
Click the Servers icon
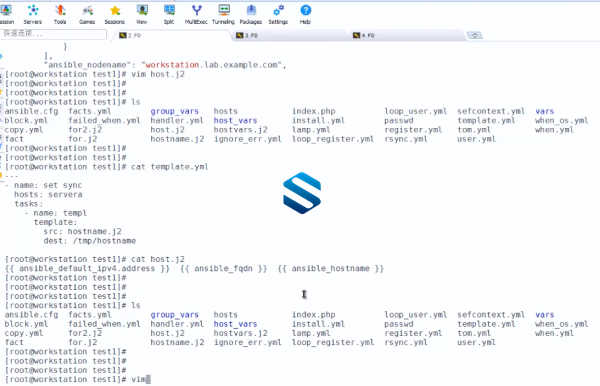point(33,14)
